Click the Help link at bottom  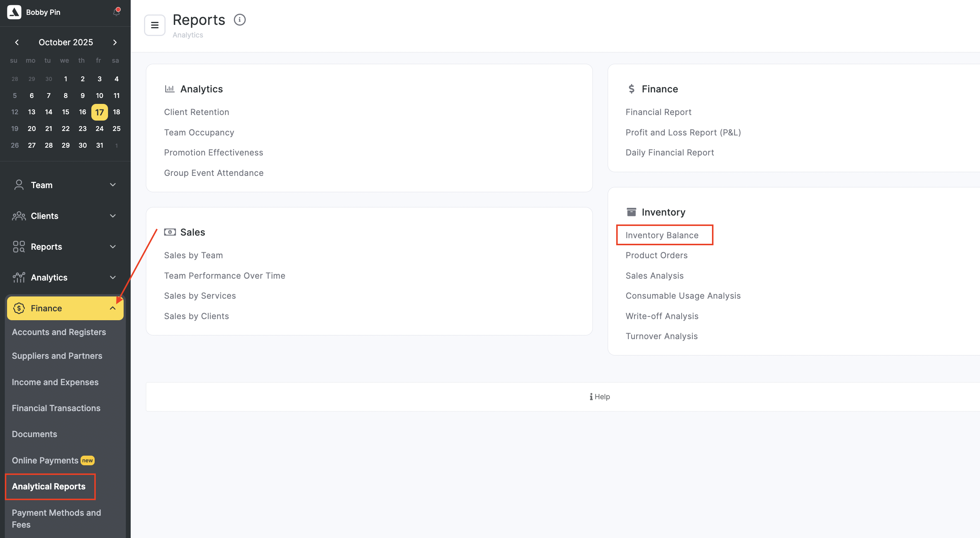pos(600,397)
